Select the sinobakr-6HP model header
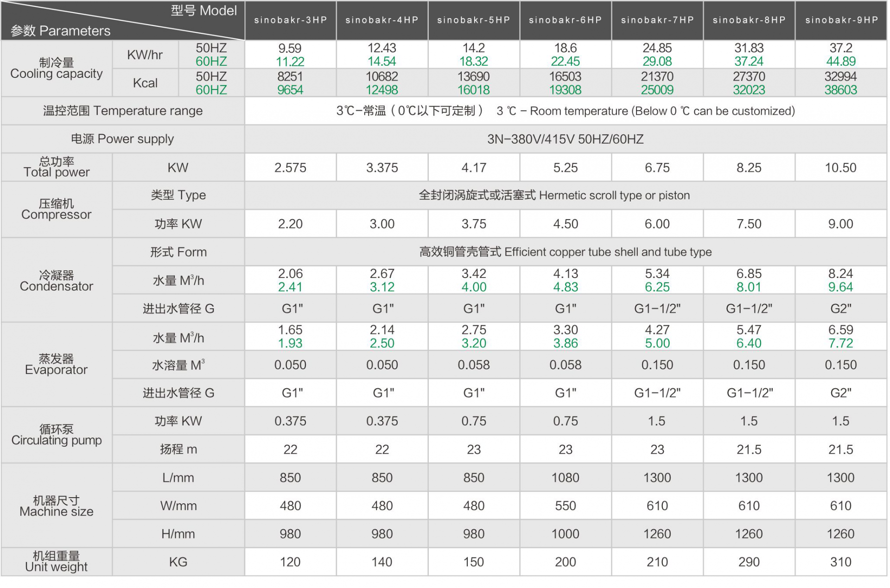Screen dimensions: 890x588 [566, 20]
